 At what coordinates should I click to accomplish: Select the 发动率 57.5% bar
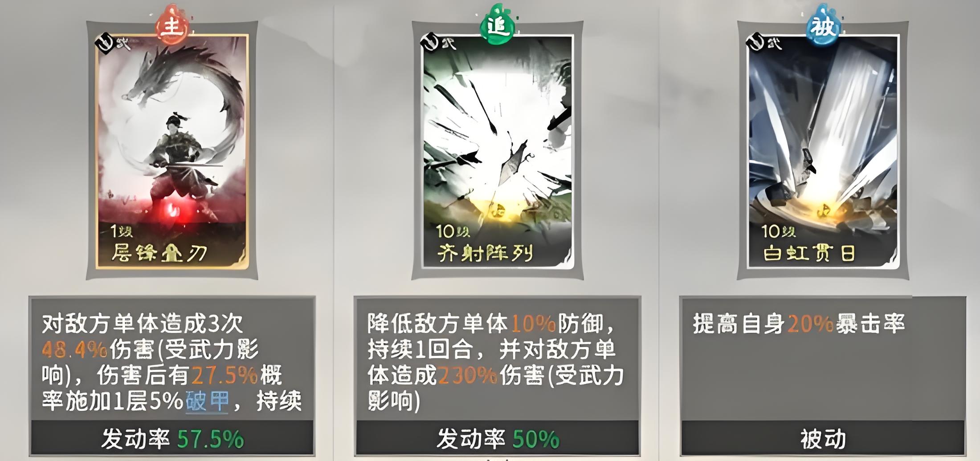pos(172,439)
